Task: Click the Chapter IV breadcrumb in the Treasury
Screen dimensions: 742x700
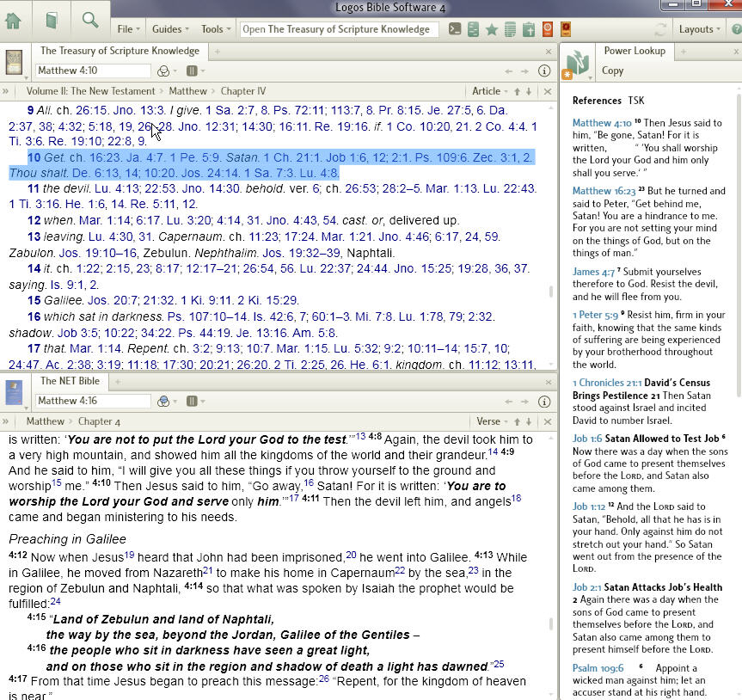Action: (x=243, y=91)
